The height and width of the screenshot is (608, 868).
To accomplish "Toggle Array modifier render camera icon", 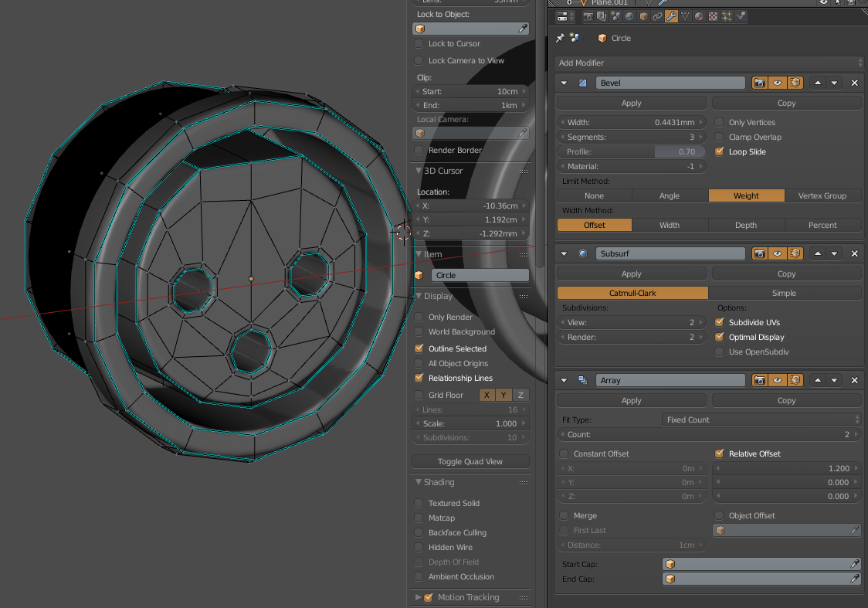I will click(x=760, y=380).
